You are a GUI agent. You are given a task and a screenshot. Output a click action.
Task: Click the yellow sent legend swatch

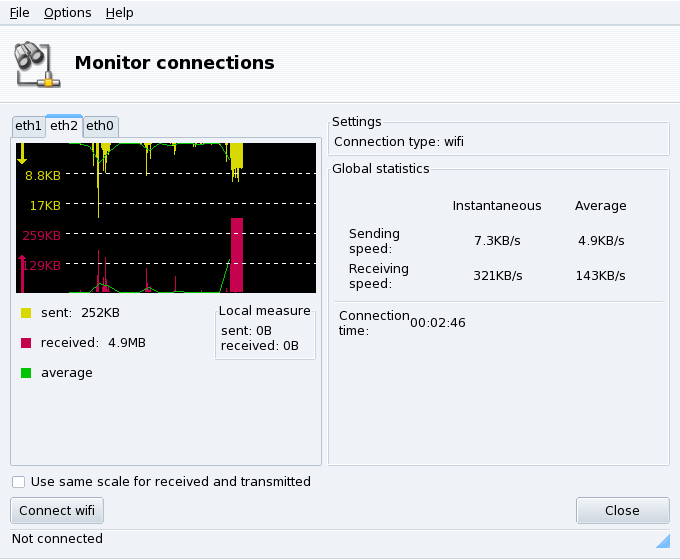pyautogui.click(x=26, y=313)
